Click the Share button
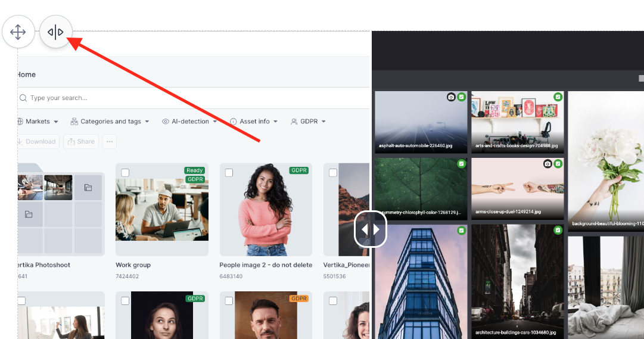This screenshot has width=644, height=339. (81, 141)
